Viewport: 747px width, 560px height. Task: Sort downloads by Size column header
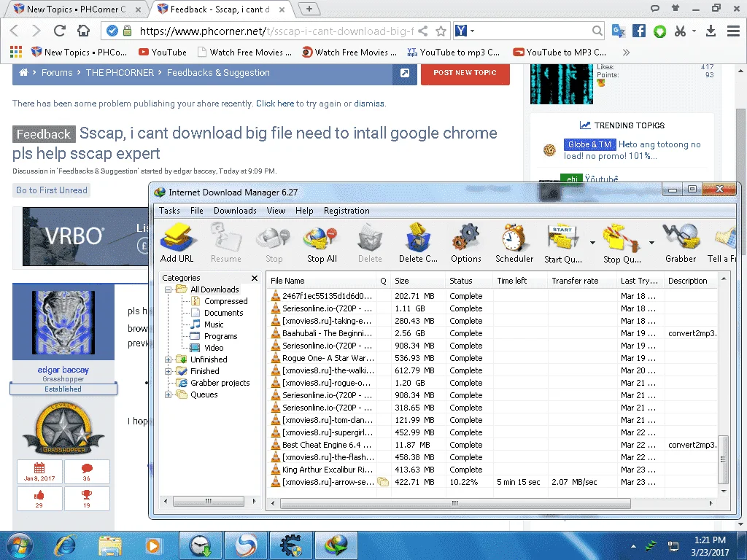coord(418,281)
